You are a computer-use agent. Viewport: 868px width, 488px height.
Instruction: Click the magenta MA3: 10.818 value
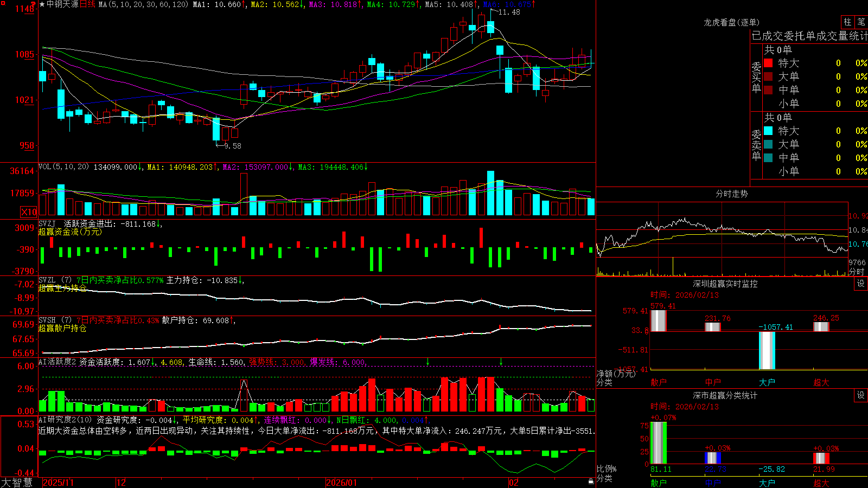point(335,4)
